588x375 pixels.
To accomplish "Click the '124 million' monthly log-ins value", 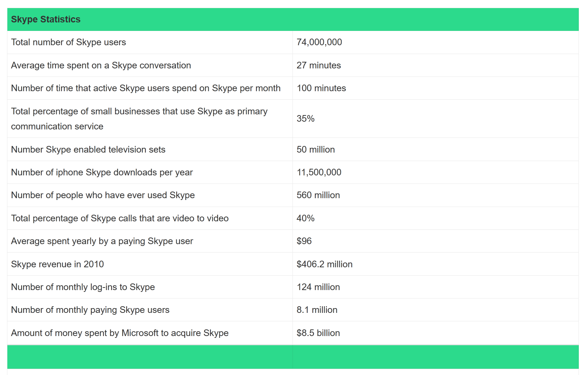I will tap(318, 287).
